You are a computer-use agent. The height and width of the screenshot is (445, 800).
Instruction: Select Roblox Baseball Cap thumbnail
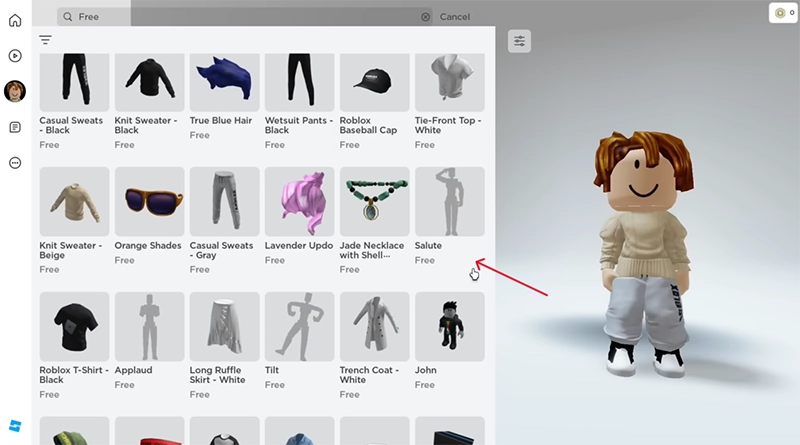point(374,82)
